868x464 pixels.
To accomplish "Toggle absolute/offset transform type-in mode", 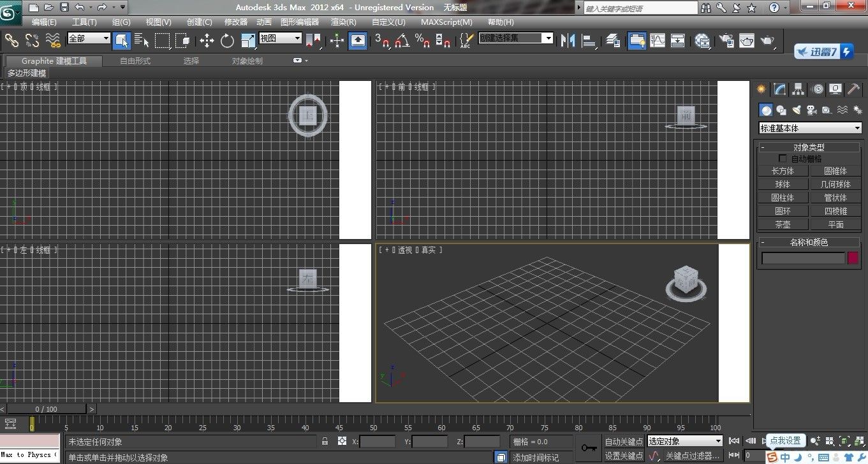I will pyautogui.click(x=342, y=441).
